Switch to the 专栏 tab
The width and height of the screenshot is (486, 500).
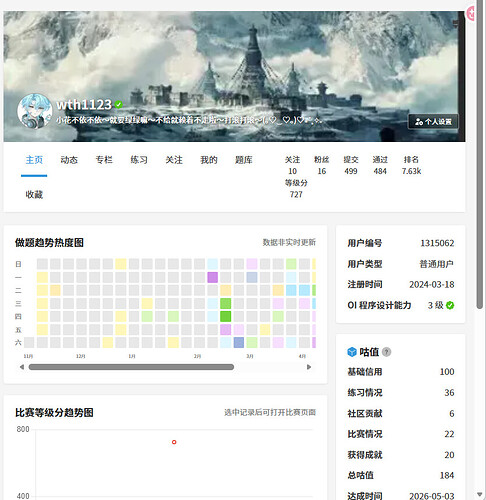(104, 160)
